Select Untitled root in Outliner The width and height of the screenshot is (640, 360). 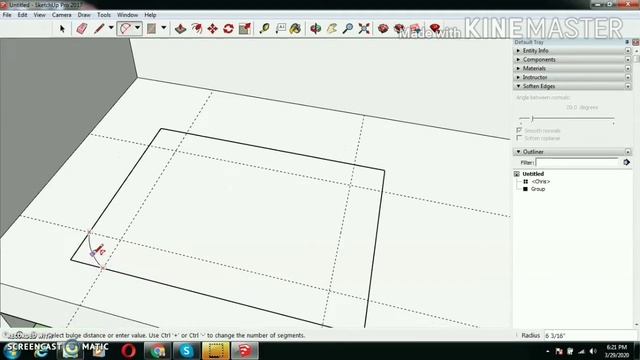pos(533,174)
